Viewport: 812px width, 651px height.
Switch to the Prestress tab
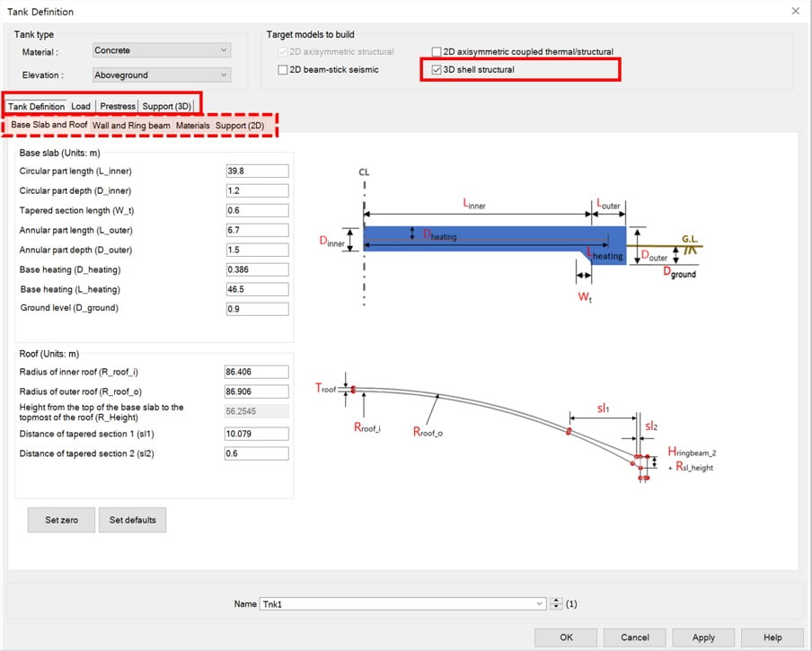click(118, 106)
